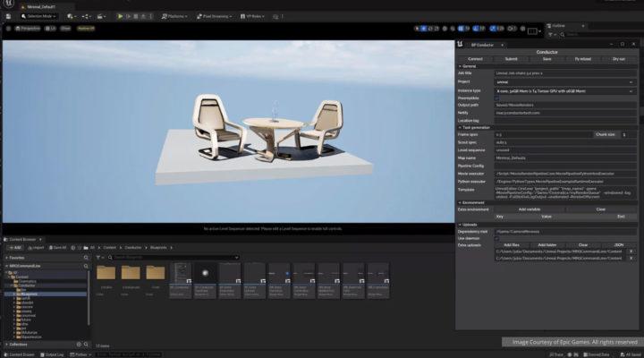Click the Frame spec field

click(543, 134)
